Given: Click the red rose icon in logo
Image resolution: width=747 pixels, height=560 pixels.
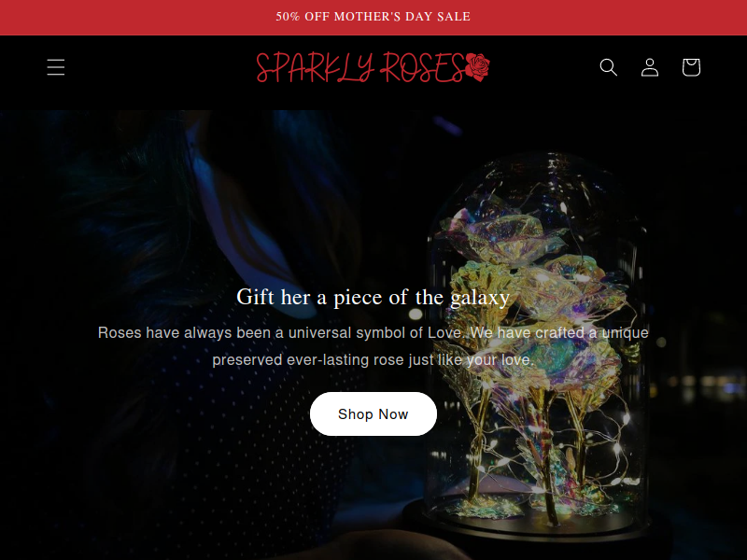Looking at the screenshot, I should 477,67.
